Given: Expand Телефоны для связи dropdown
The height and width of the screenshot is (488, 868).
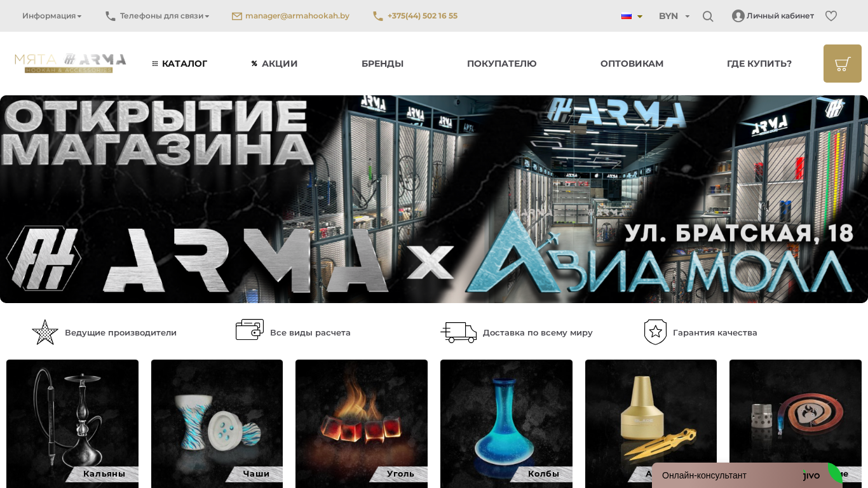Looking at the screenshot, I should click(x=165, y=16).
